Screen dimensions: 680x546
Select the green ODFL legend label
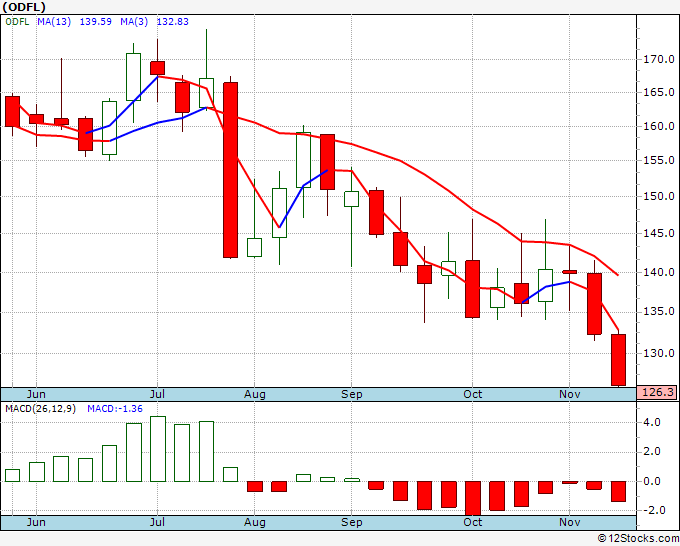[17, 21]
